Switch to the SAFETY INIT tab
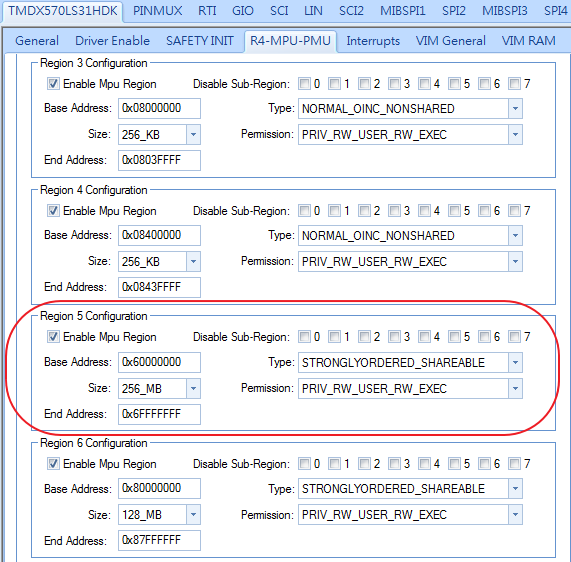571x562 pixels. [x=200, y=40]
